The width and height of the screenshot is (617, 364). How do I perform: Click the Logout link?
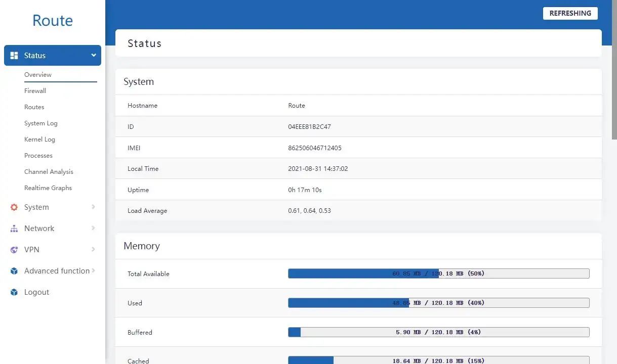click(36, 292)
